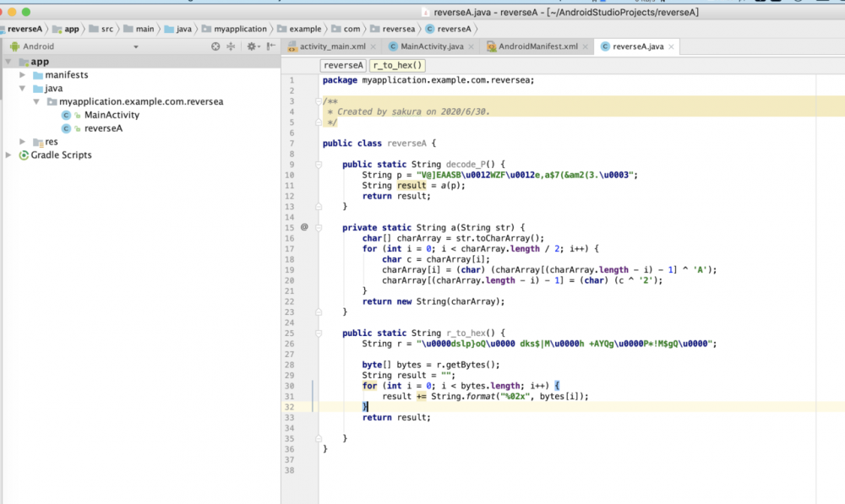Open the Android project view dropdown
Image resolution: width=845 pixels, height=504 pixels.
[x=135, y=46]
